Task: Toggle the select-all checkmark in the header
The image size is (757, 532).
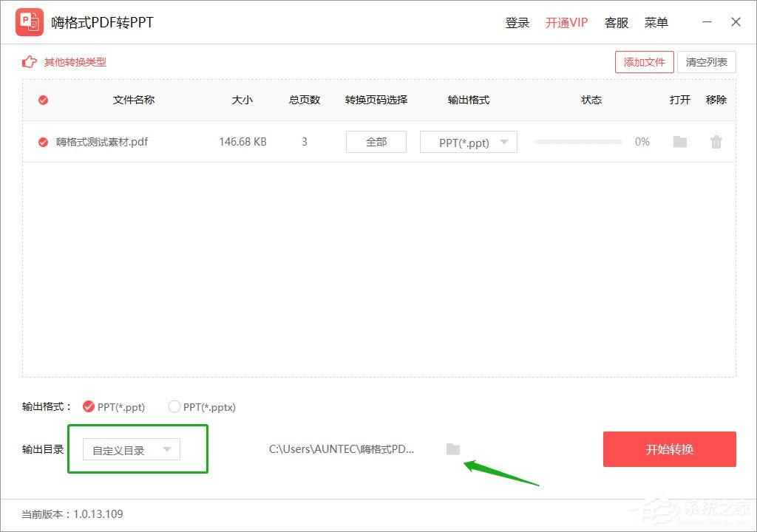Action: click(x=42, y=100)
